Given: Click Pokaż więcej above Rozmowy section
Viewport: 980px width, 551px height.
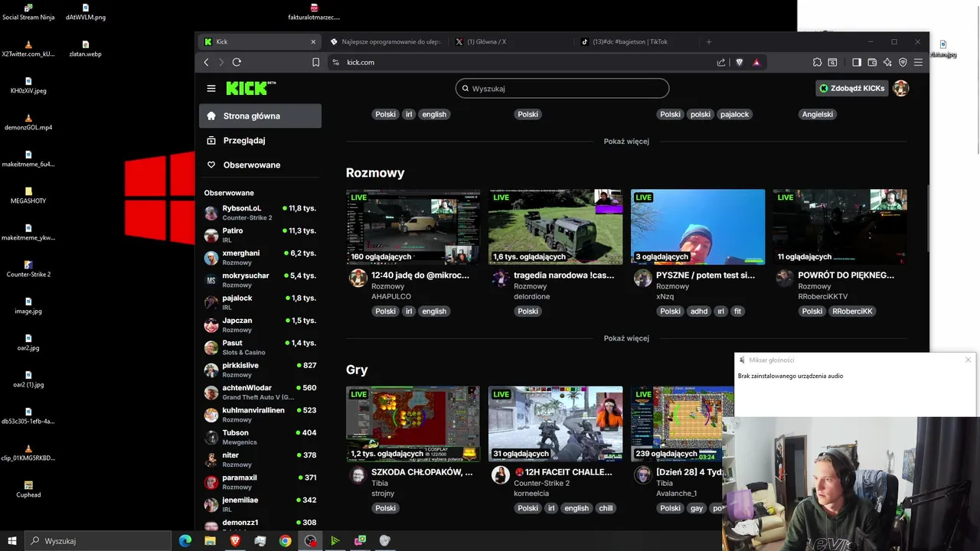Looking at the screenshot, I should pos(626,142).
